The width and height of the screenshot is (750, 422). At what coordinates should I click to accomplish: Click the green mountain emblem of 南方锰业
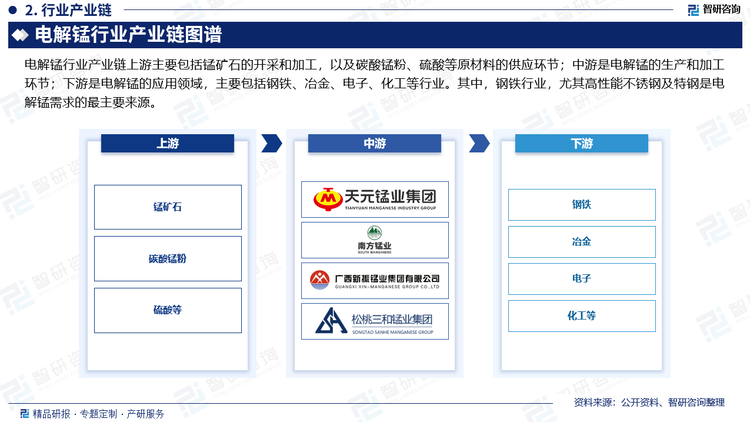[x=375, y=233]
